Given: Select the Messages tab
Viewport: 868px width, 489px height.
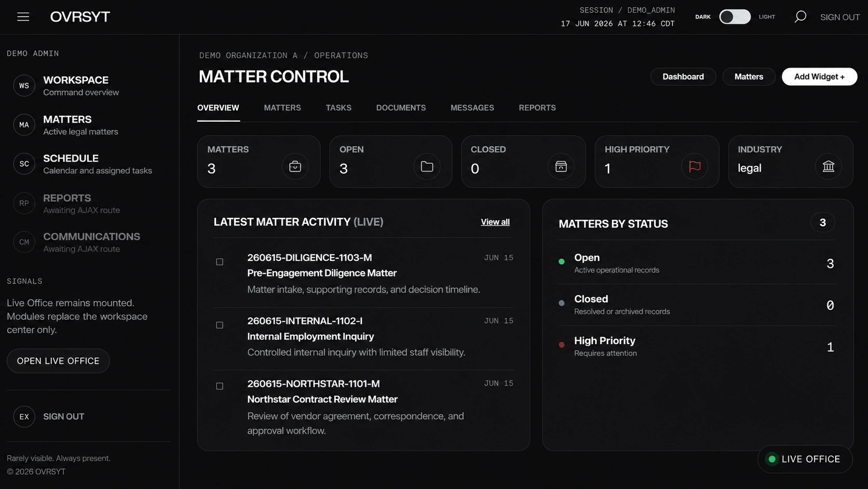Looking at the screenshot, I should click(472, 108).
